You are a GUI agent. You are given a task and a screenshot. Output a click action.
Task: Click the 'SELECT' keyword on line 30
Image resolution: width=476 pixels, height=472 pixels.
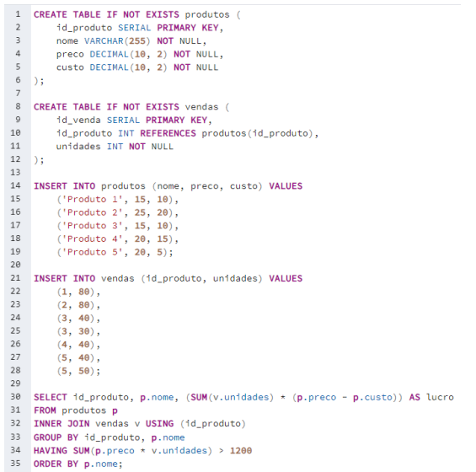point(51,397)
